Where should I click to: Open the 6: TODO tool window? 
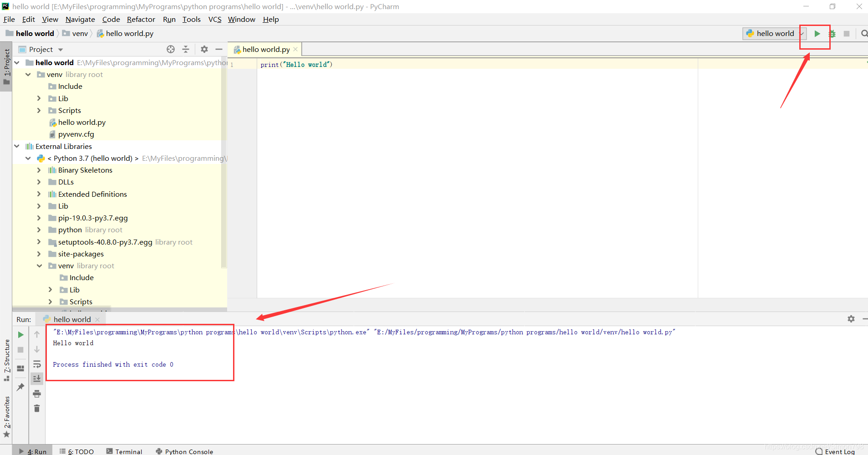coord(76,451)
